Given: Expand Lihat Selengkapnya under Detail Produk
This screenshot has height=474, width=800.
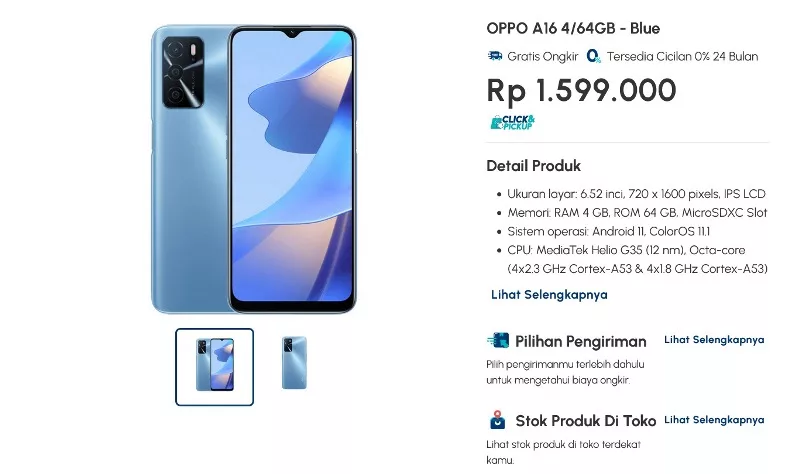Looking at the screenshot, I should click(549, 294).
